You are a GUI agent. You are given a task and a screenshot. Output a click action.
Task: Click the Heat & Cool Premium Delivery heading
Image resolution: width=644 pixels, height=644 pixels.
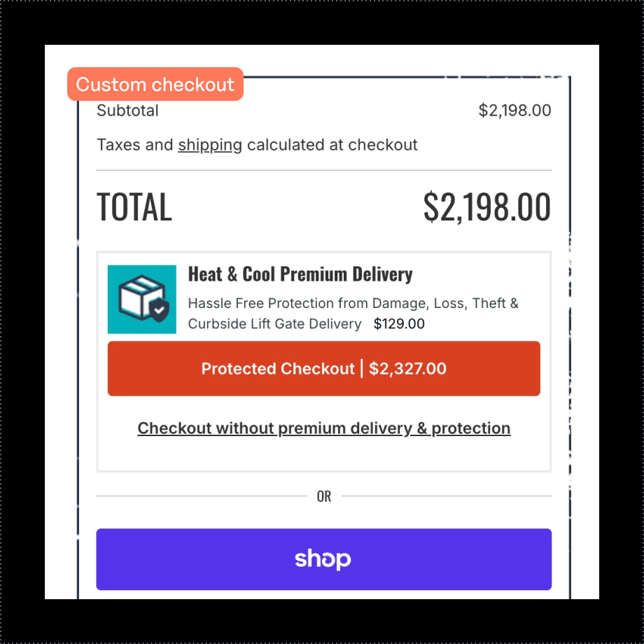coord(300,274)
